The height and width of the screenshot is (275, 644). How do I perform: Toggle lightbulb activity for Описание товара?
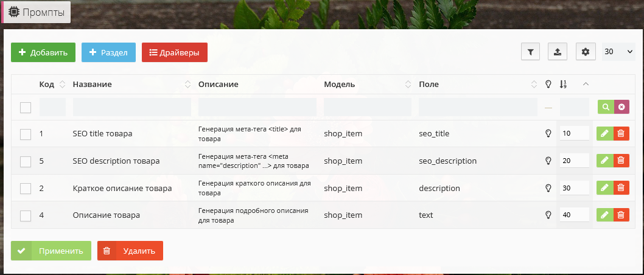547,215
